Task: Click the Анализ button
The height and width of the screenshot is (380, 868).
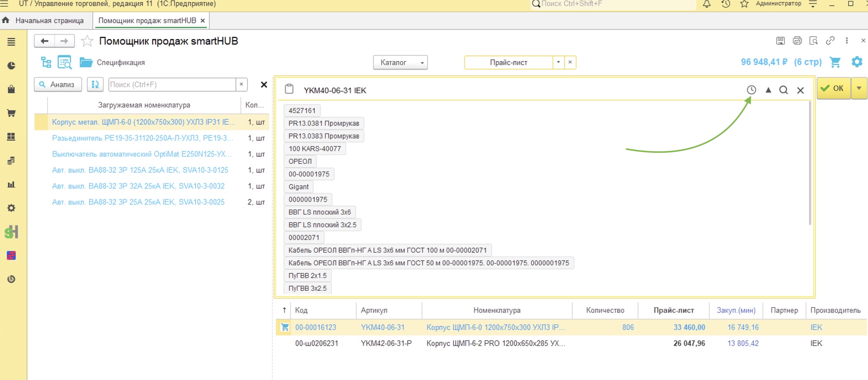Action: point(58,84)
